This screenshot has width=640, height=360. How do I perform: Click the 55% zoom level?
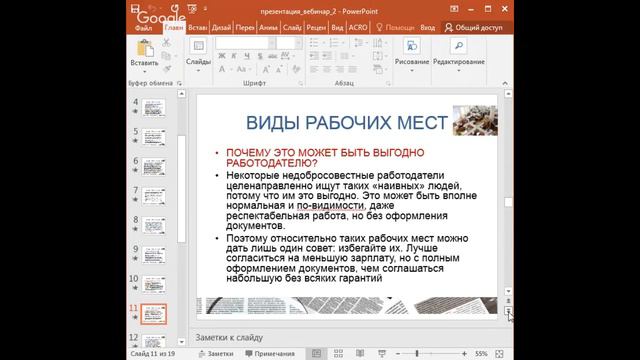tap(481, 354)
